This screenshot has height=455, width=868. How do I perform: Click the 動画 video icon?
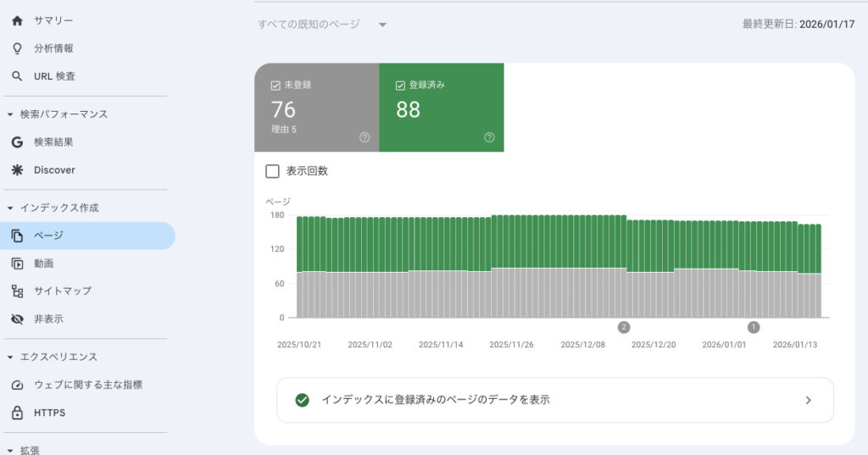click(17, 264)
